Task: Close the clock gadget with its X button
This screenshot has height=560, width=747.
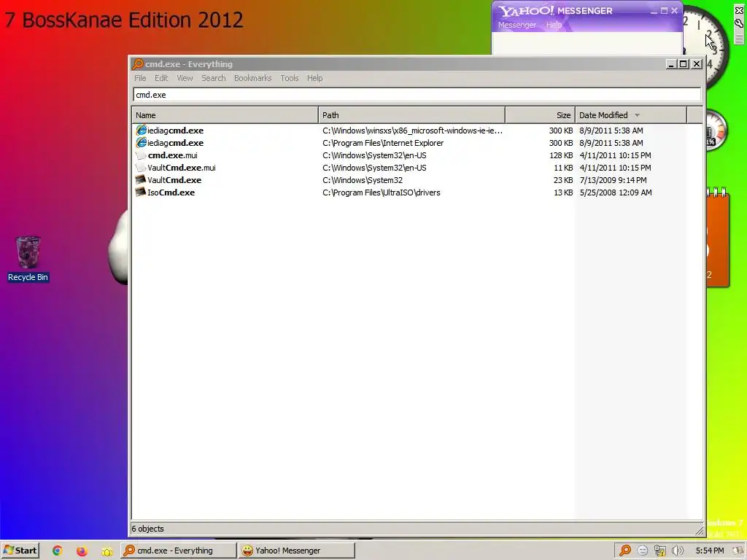Action: coord(740,10)
